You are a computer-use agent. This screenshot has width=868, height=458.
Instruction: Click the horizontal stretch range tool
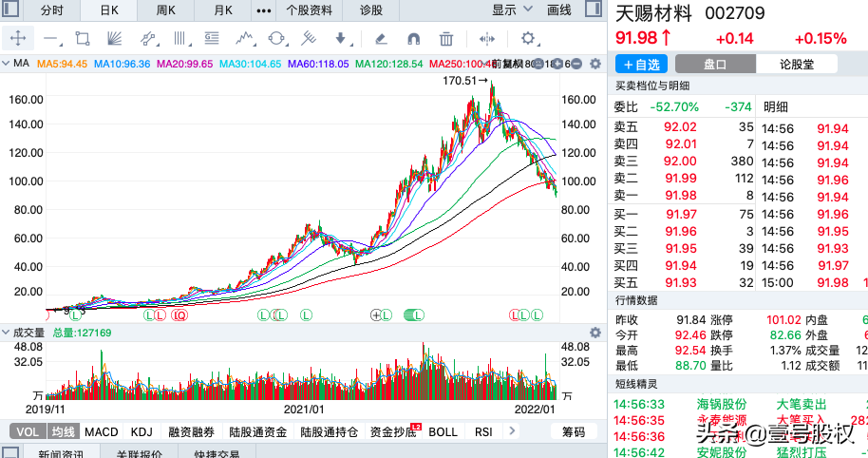click(x=487, y=39)
